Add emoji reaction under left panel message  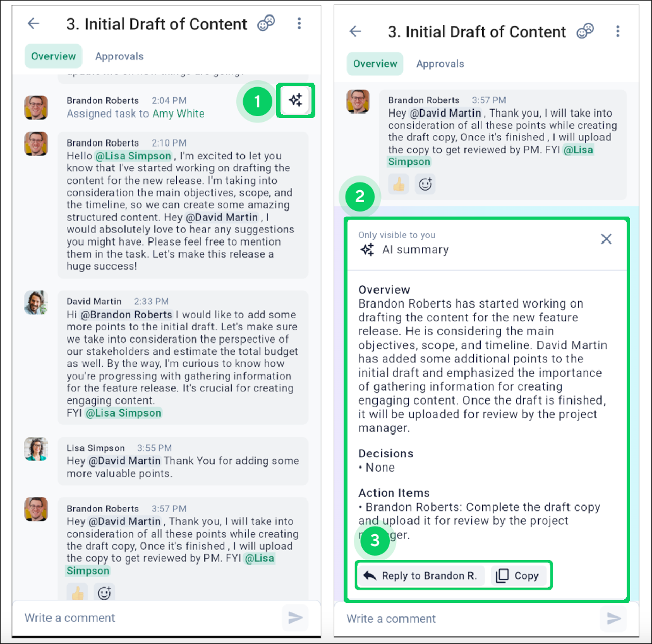pyautogui.click(x=104, y=592)
